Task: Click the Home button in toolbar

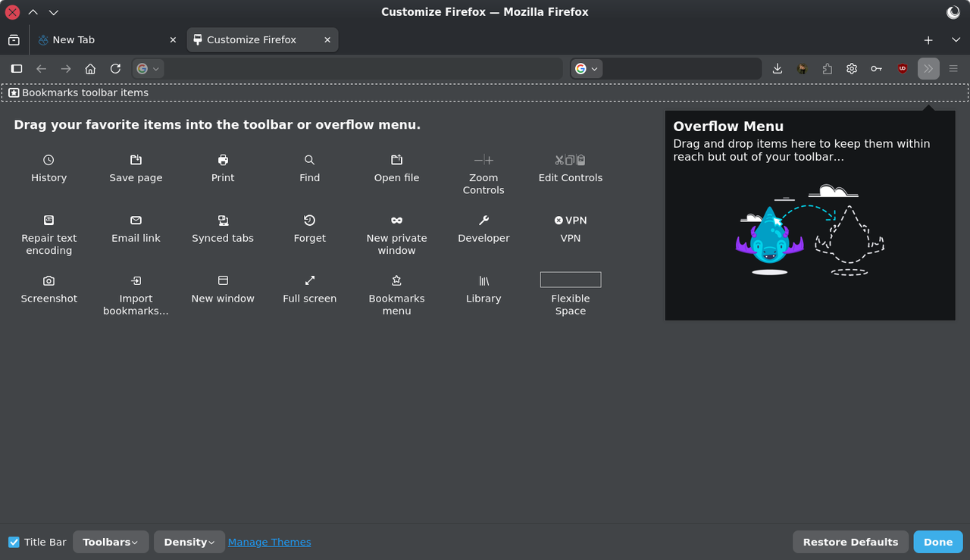Action: [90, 69]
